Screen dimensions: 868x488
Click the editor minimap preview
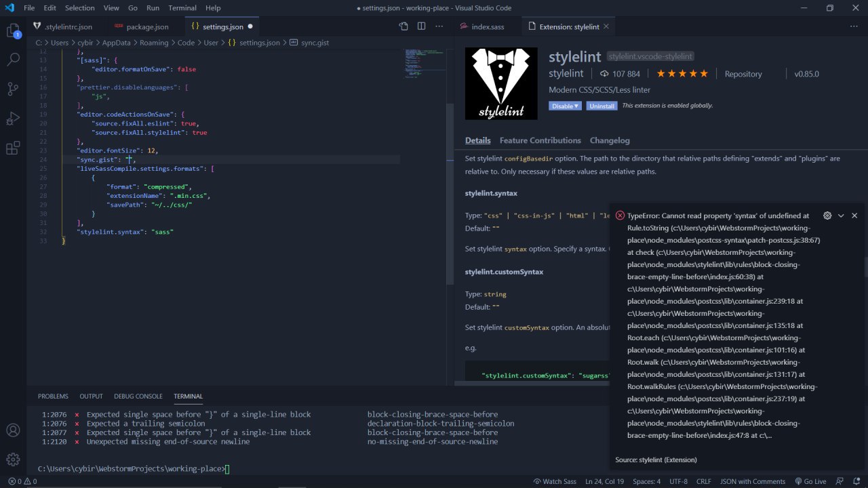click(424, 63)
